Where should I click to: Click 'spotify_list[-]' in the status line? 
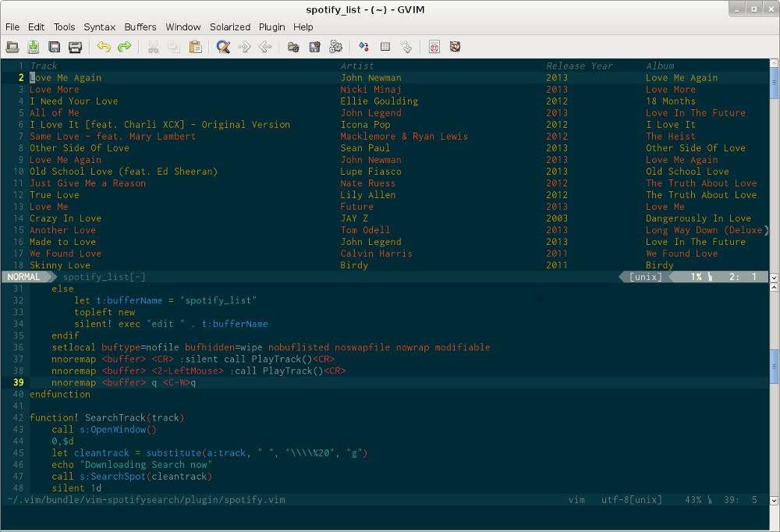(104, 277)
